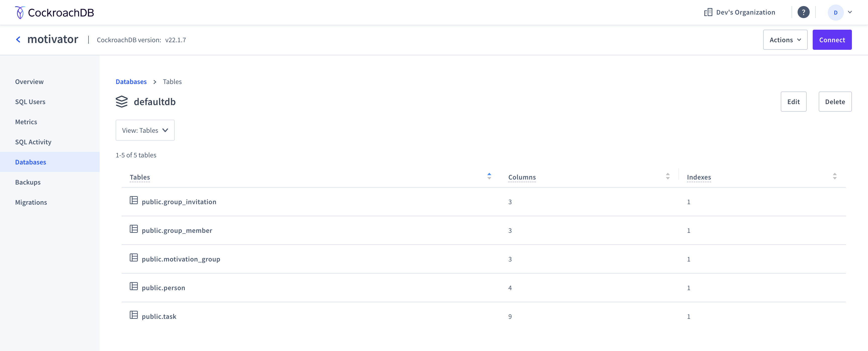Toggle sort arrows on Columns header
868x351 pixels.
click(x=668, y=176)
